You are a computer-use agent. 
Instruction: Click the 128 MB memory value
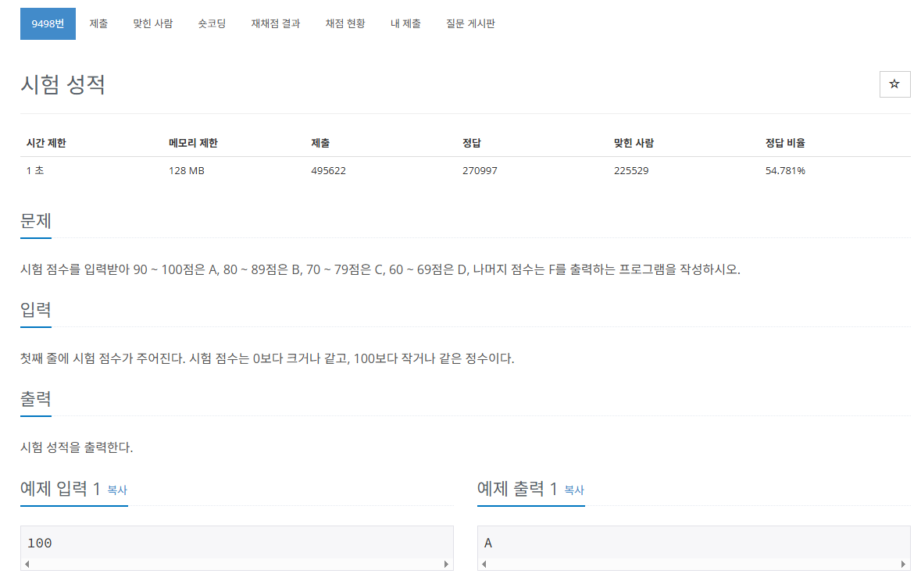[187, 170]
